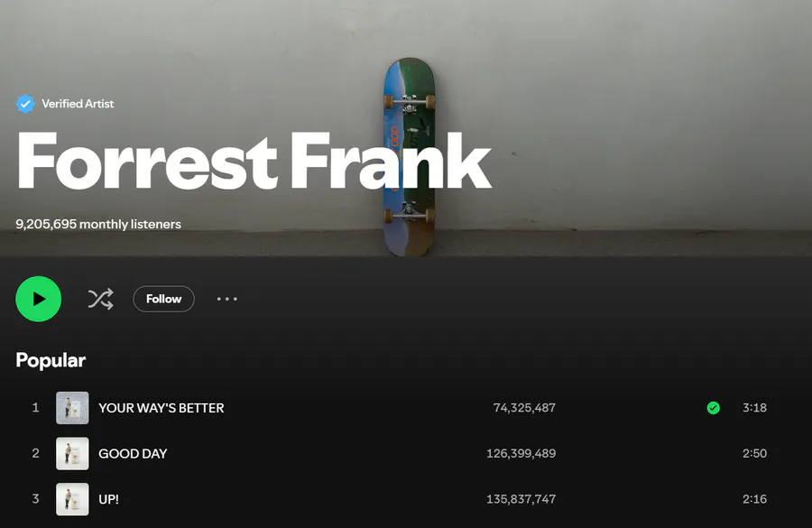812x528 pixels.
Task: Toggle the shuffle icon
Action: [x=100, y=299]
